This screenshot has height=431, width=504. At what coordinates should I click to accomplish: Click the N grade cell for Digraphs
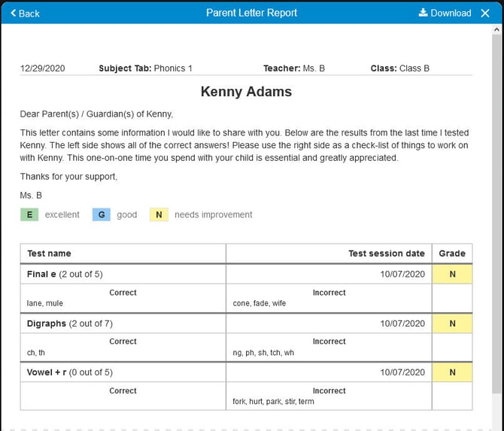452,323
